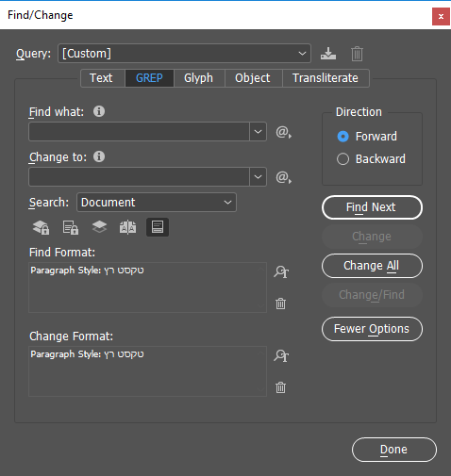Toggle Include Locked Stories icon

coord(71,227)
